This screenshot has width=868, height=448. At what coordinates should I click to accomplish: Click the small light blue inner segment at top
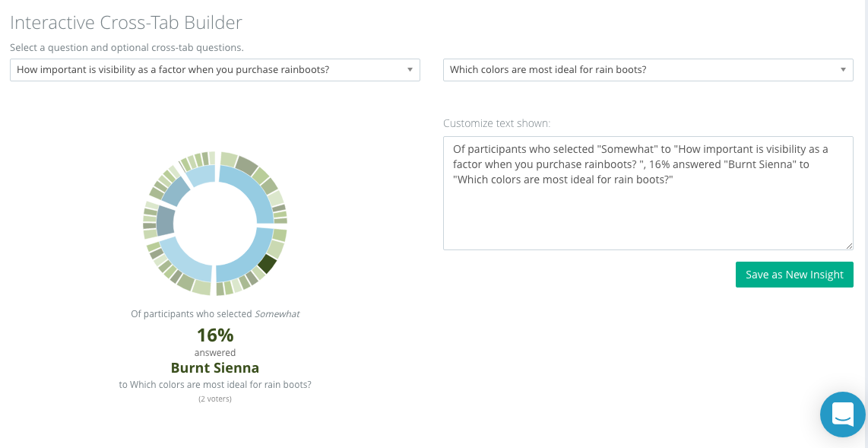coord(201,176)
